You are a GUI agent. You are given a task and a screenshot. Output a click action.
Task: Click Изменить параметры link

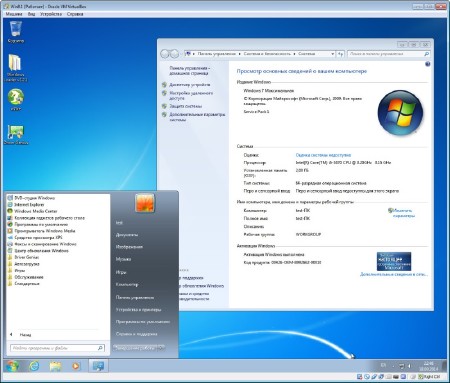[x=403, y=213]
